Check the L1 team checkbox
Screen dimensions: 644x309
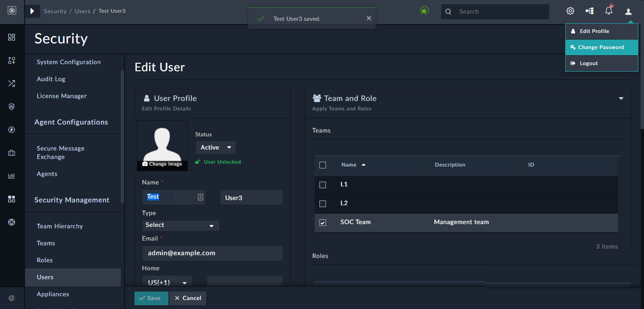pyautogui.click(x=323, y=184)
